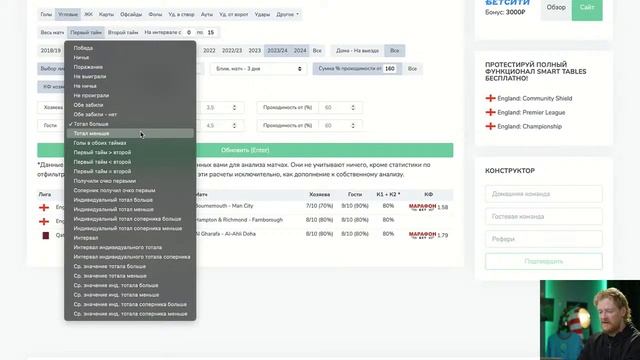Edit the interval end value 15
Image resolution: width=640 pixels, height=360 pixels.
click(x=211, y=32)
